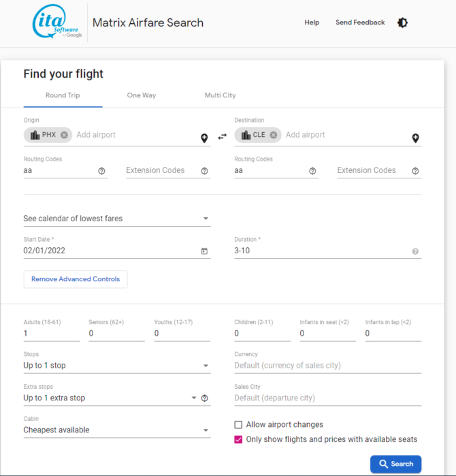Open nearby airports pin for Origin
This screenshot has width=456, height=476.
(204, 138)
